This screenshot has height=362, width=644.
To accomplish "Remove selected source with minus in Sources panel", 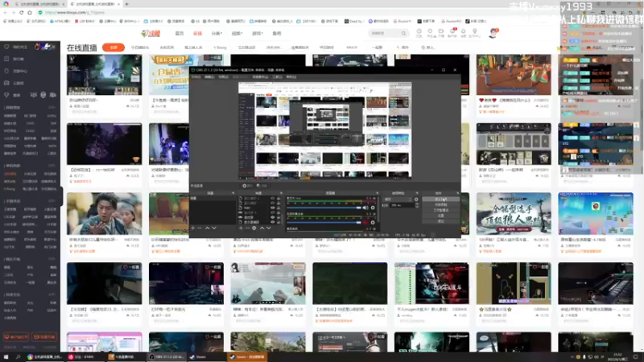I will coord(247,228).
